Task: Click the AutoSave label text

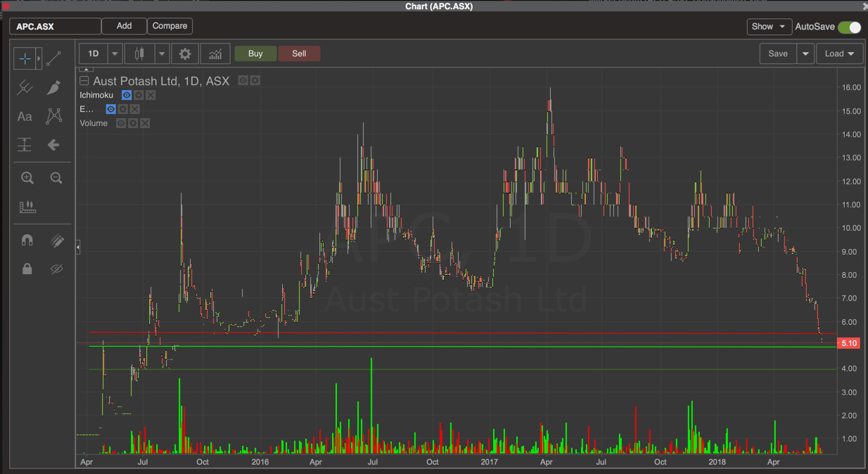Action: 815,27
